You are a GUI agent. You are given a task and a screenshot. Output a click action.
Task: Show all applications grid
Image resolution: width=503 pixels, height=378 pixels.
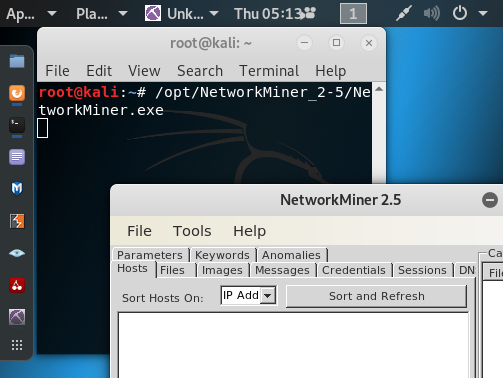tap(17, 345)
